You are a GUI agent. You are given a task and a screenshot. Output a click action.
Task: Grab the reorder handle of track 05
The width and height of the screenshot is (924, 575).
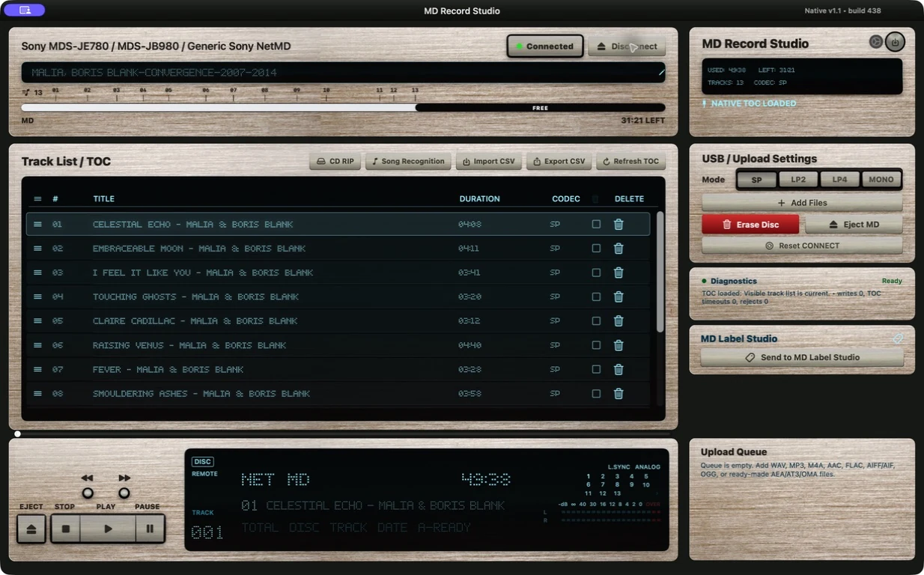[37, 320]
